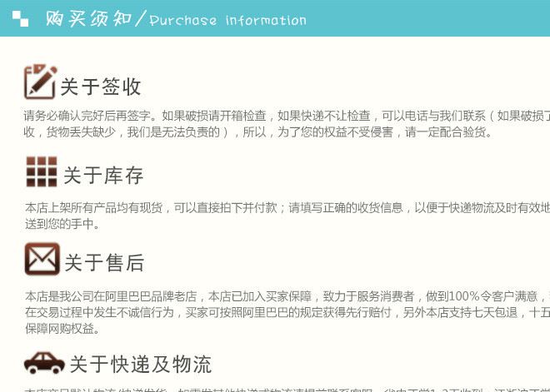Click the line starting 在交易过程中发生不诚信行为

(x=287, y=312)
